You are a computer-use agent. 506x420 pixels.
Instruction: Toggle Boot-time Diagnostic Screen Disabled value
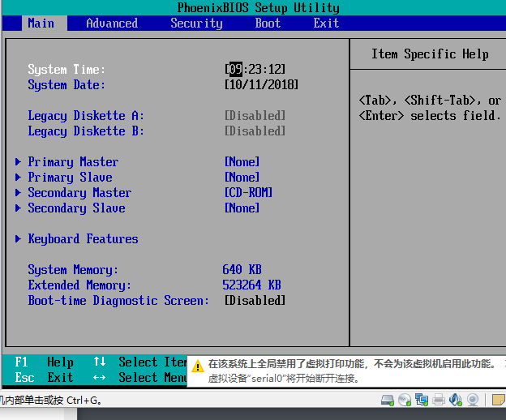pyautogui.click(x=255, y=301)
